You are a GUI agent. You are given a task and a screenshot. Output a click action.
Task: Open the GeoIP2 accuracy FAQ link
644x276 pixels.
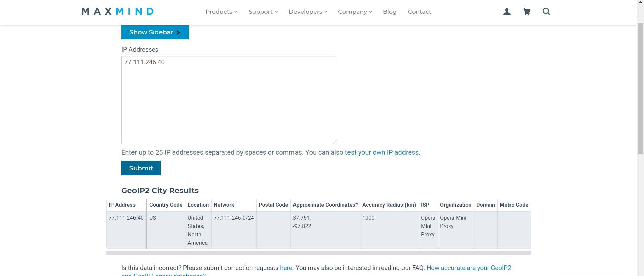pos(469,268)
